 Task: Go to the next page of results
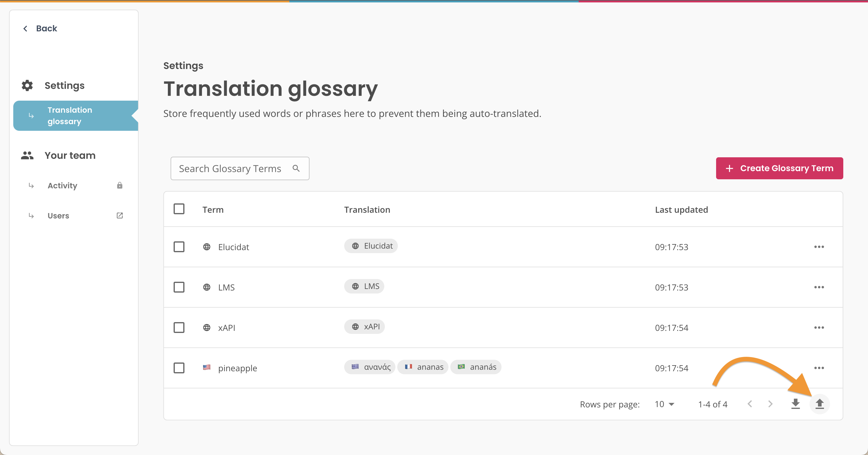click(770, 404)
